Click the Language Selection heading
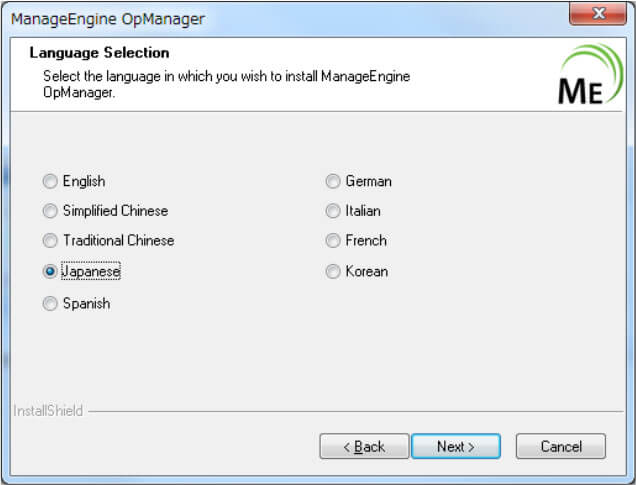636x485 pixels. (99, 53)
